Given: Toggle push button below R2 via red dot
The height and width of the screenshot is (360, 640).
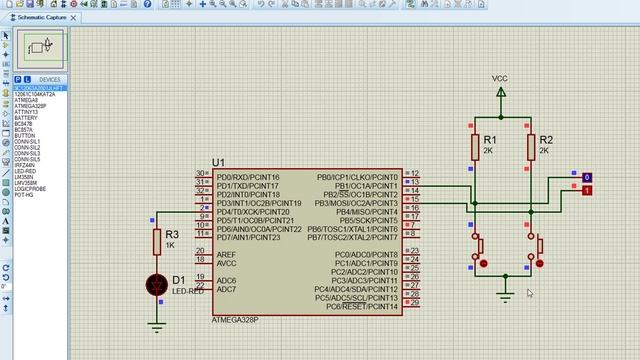Looking at the screenshot, I should (x=540, y=264).
